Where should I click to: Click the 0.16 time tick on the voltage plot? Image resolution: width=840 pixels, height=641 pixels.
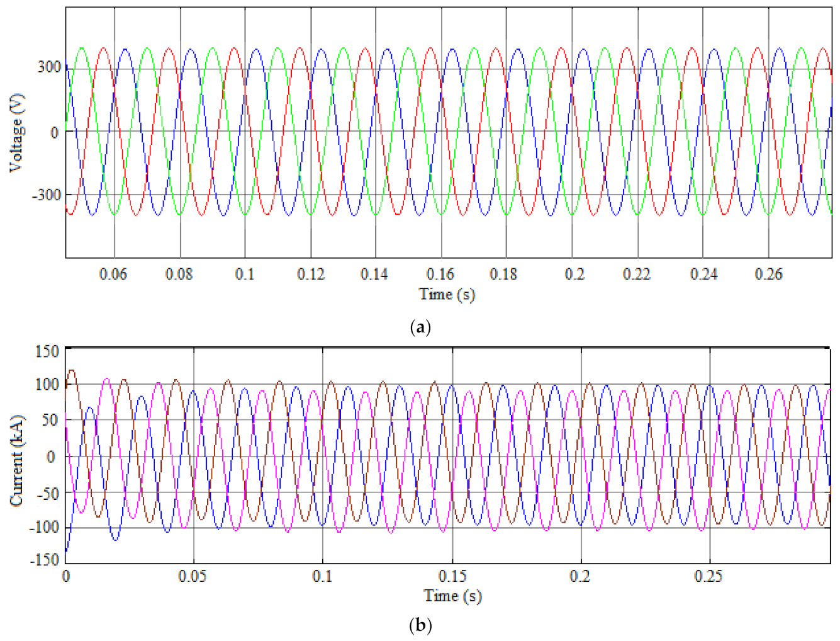coord(440,274)
